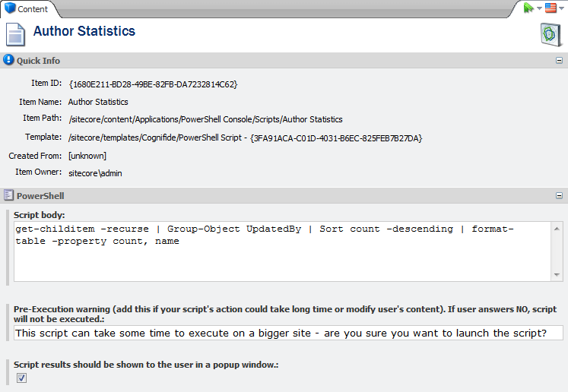Click the US flag language icon
The width and height of the screenshot is (568, 392).
[x=551, y=8]
